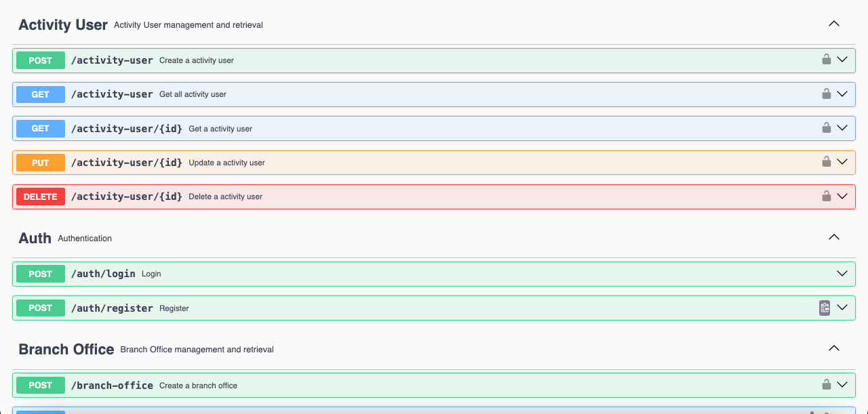Click the DELETE method badge

click(x=41, y=196)
